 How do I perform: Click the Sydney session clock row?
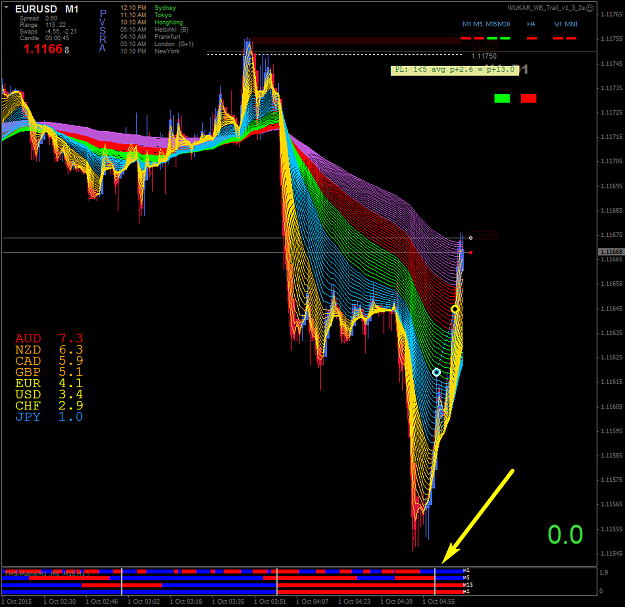(148, 8)
